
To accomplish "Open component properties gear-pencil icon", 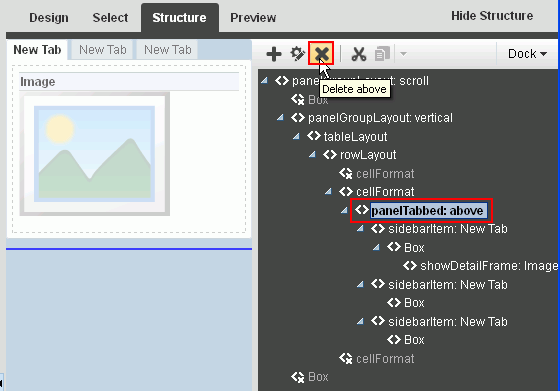I will [297, 54].
